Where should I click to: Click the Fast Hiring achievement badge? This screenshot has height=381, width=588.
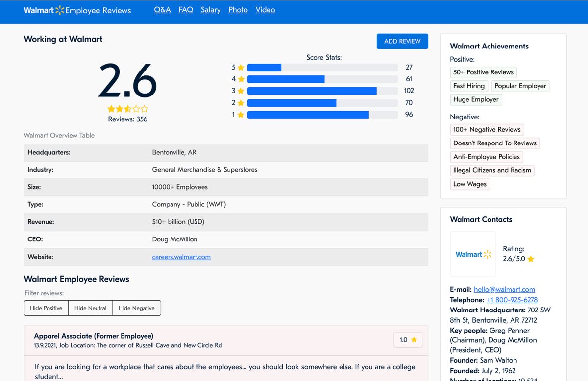pyautogui.click(x=469, y=86)
